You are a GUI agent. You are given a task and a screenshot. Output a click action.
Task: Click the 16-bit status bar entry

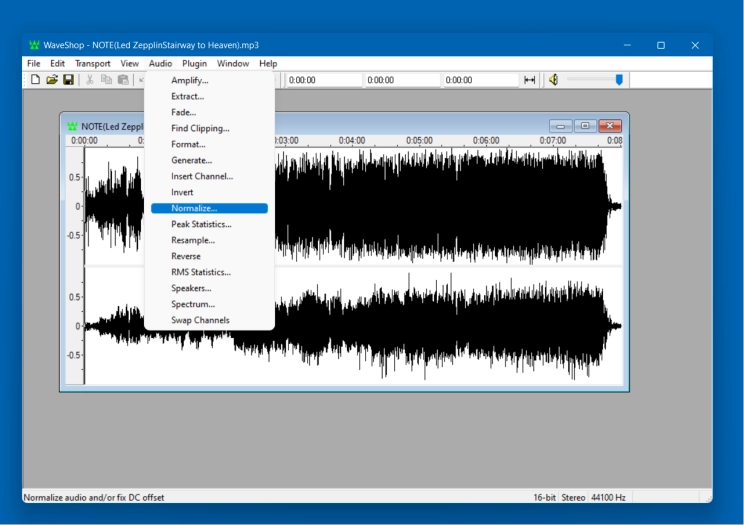544,497
